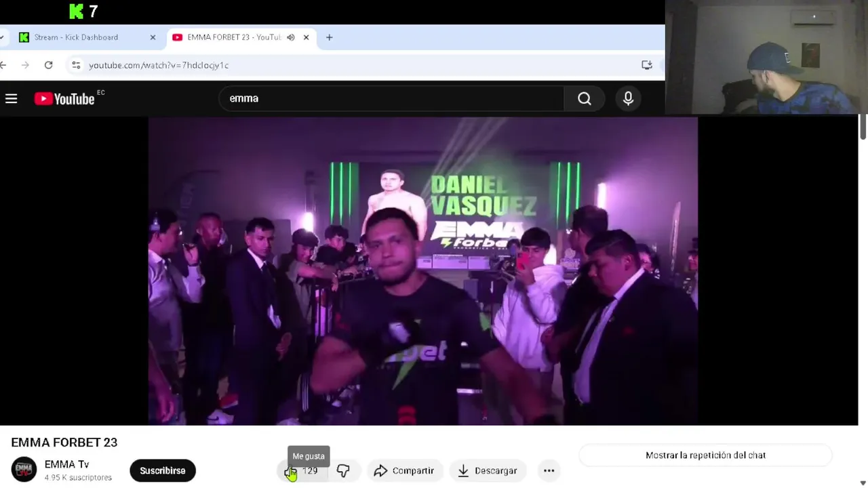Select the EMMA FORBET 23 YouTube tab
Image resolution: width=868 pixels, height=488 pixels.
coord(241,37)
